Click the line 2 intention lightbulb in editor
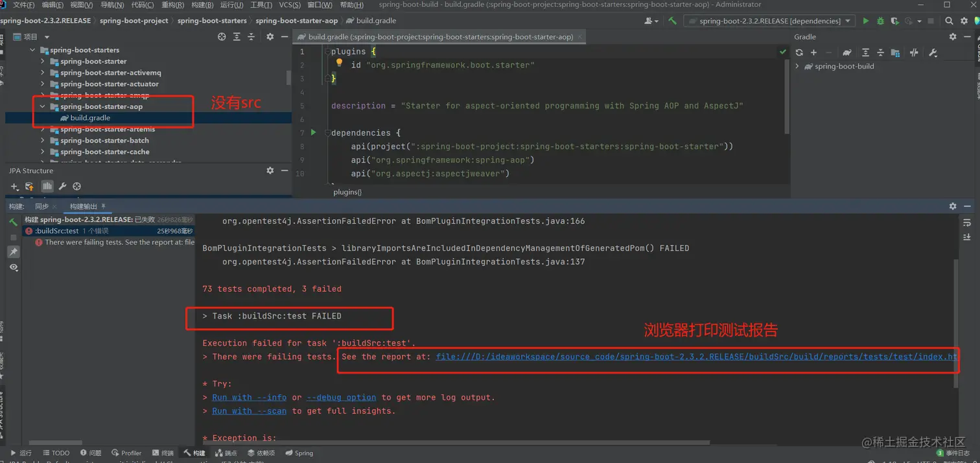Screen dimensions: 980x463 click(x=339, y=64)
